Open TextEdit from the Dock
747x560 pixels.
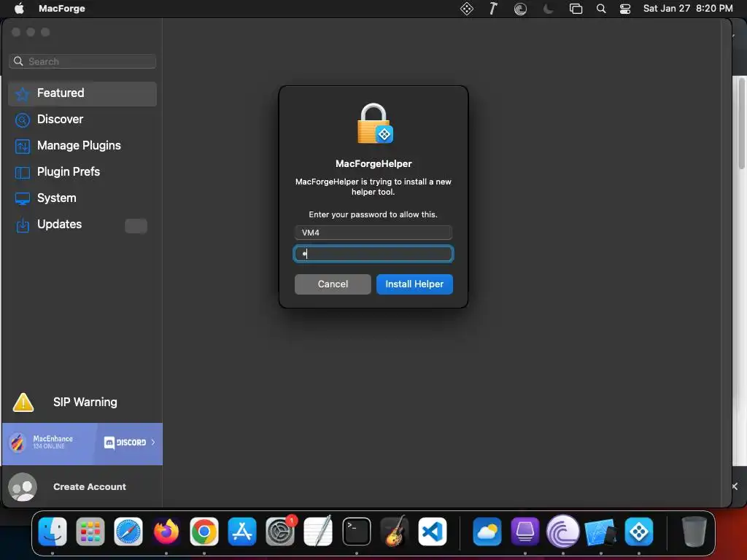point(318,532)
